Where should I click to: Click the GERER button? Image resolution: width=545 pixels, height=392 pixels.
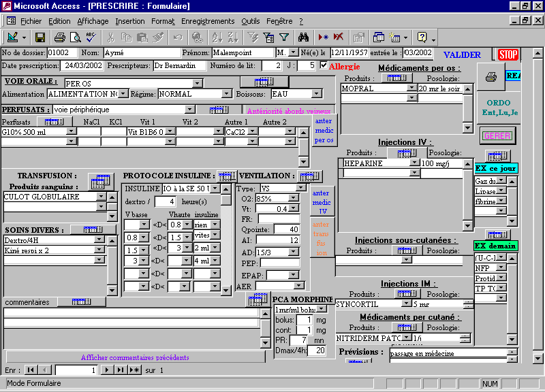coord(497,135)
